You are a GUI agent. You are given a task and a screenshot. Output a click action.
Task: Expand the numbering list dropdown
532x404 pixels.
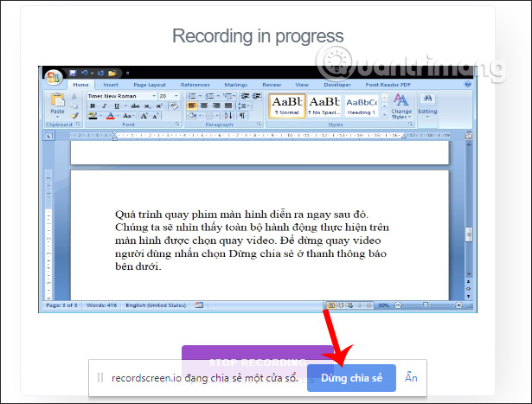(218, 96)
